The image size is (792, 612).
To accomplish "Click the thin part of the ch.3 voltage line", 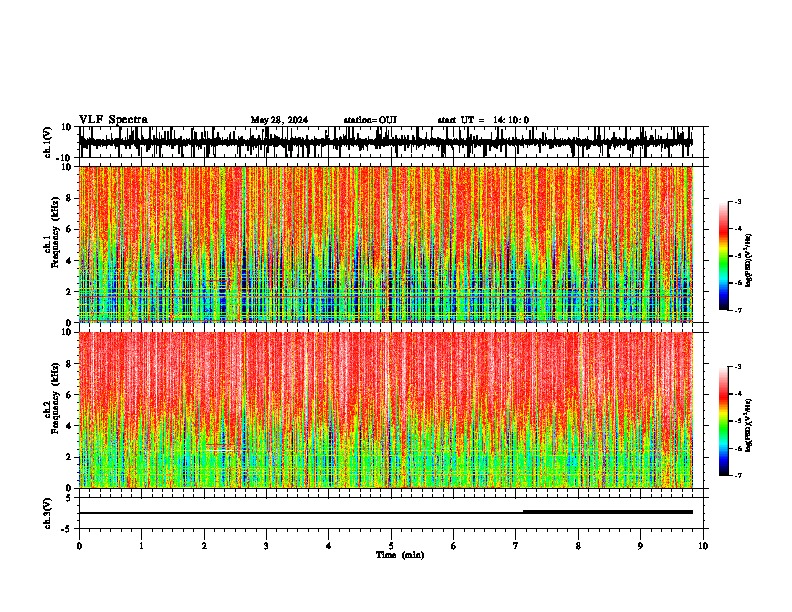I will [x=301, y=513].
